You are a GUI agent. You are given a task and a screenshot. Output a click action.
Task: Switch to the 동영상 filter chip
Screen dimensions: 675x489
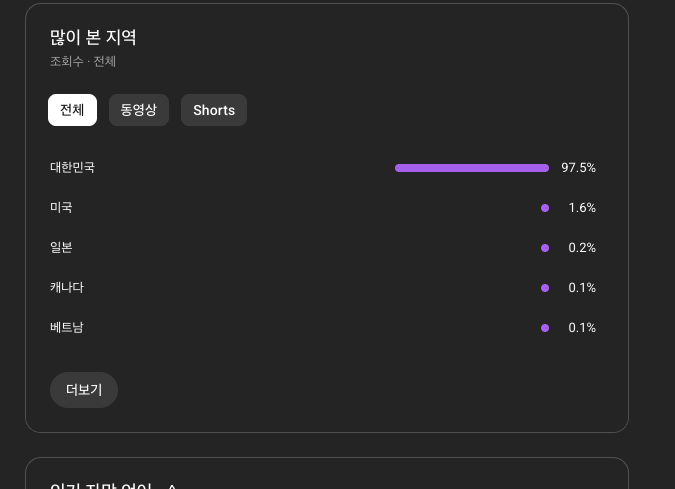click(x=139, y=110)
